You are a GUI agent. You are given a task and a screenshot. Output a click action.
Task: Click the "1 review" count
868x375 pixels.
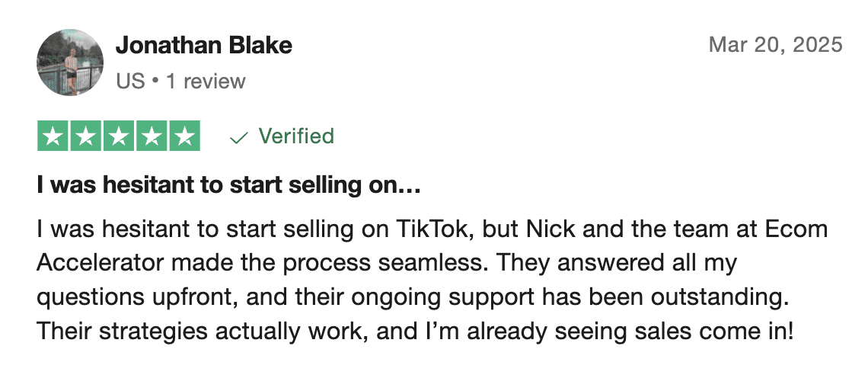coord(206,81)
